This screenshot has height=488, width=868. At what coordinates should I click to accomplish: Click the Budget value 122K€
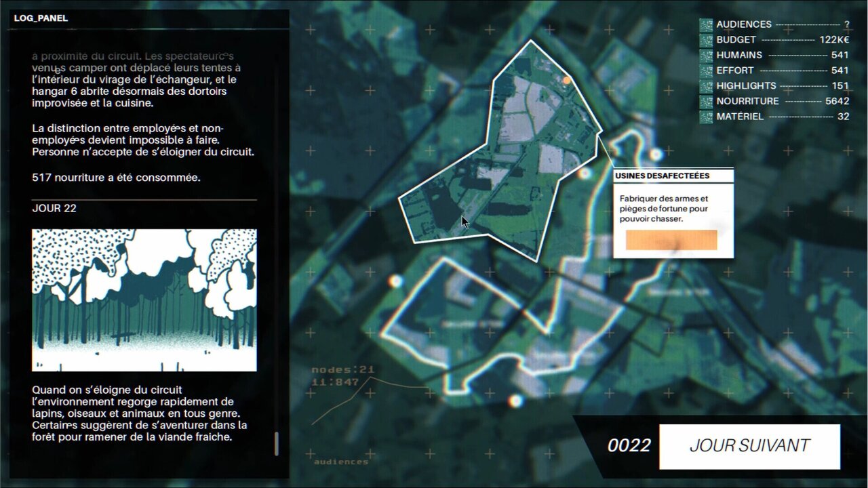pos(834,40)
